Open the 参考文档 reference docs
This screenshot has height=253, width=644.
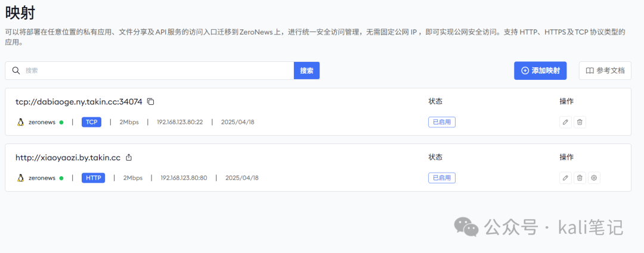(x=605, y=70)
